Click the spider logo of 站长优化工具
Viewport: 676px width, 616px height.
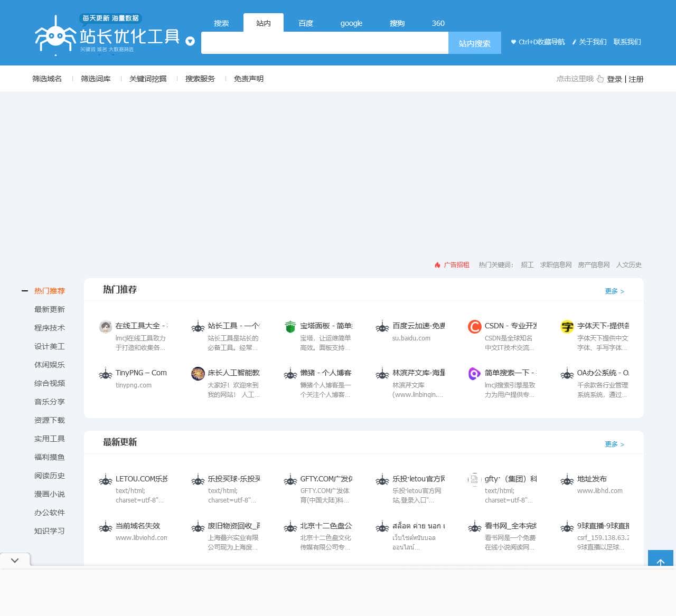55,35
